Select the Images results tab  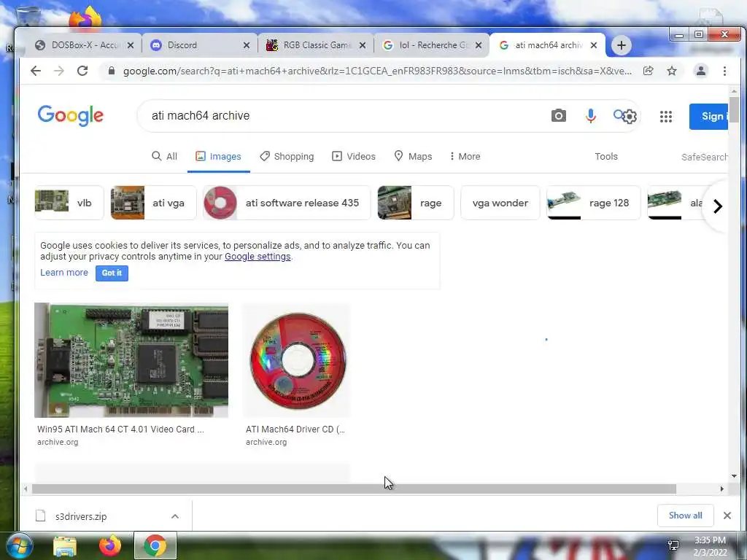pos(219,156)
